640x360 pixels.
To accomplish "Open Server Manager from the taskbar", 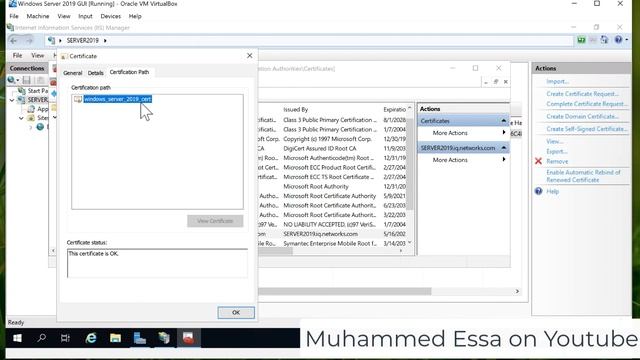I will click(x=140, y=338).
